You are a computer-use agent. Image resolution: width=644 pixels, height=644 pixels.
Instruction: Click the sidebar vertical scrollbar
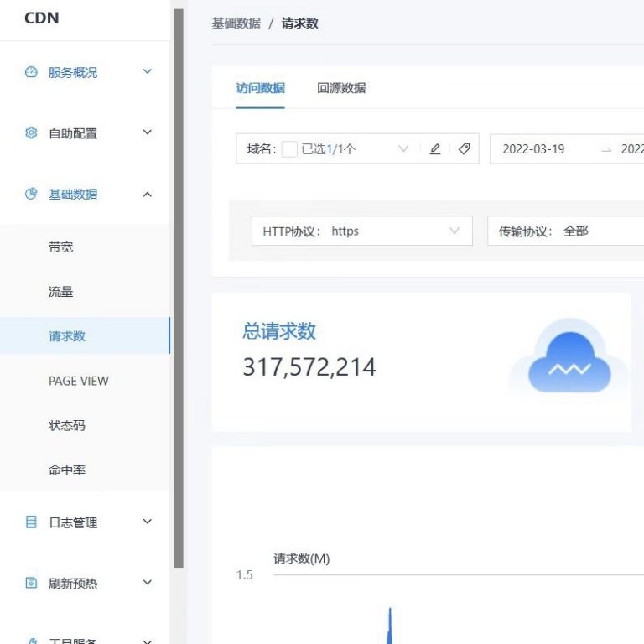point(178,285)
